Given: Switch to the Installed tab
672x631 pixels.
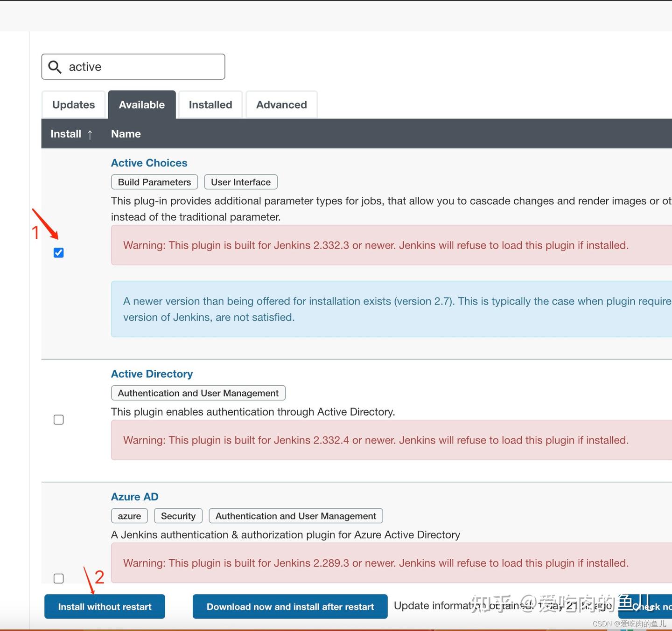Looking at the screenshot, I should point(210,104).
